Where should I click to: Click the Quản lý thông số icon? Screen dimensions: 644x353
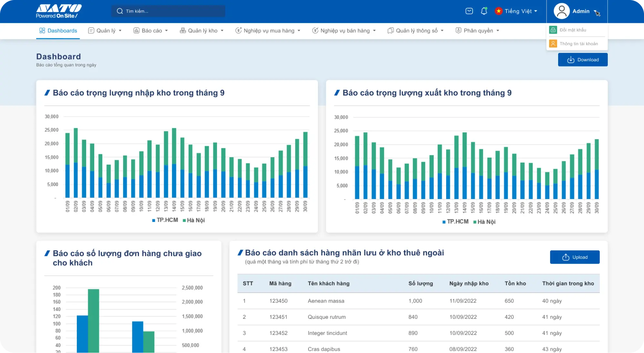click(x=391, y=30)
